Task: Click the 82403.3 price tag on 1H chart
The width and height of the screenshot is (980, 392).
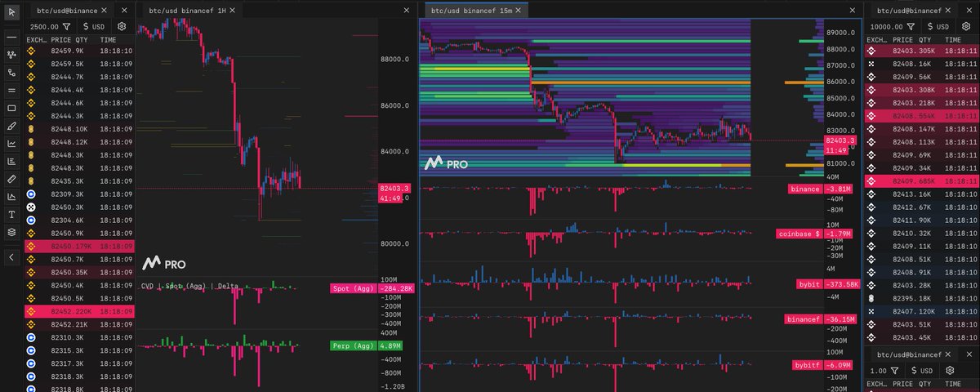Action: (394, 188)
